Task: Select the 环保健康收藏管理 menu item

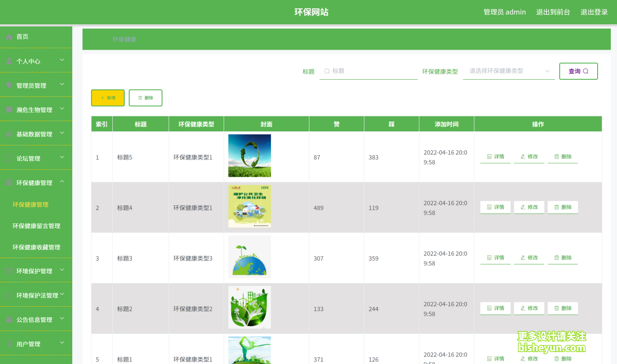Action: pos(36,247)
